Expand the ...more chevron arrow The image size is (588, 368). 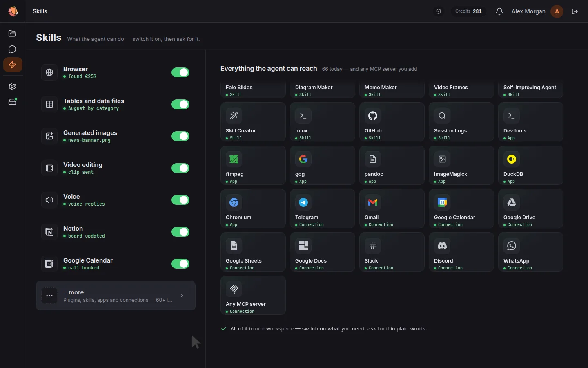[x=182, y=296]
